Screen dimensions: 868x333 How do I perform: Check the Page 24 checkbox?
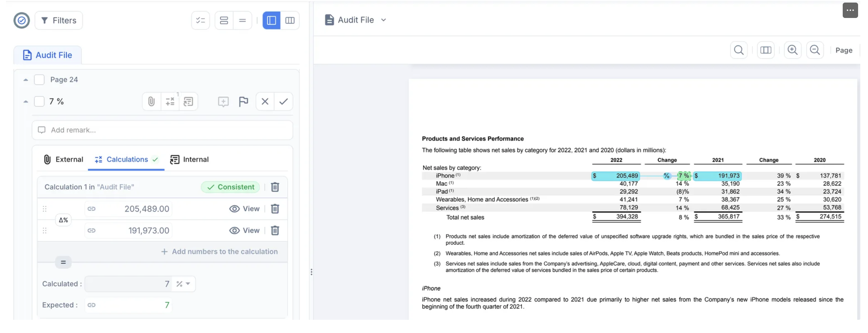click(39, 80)
